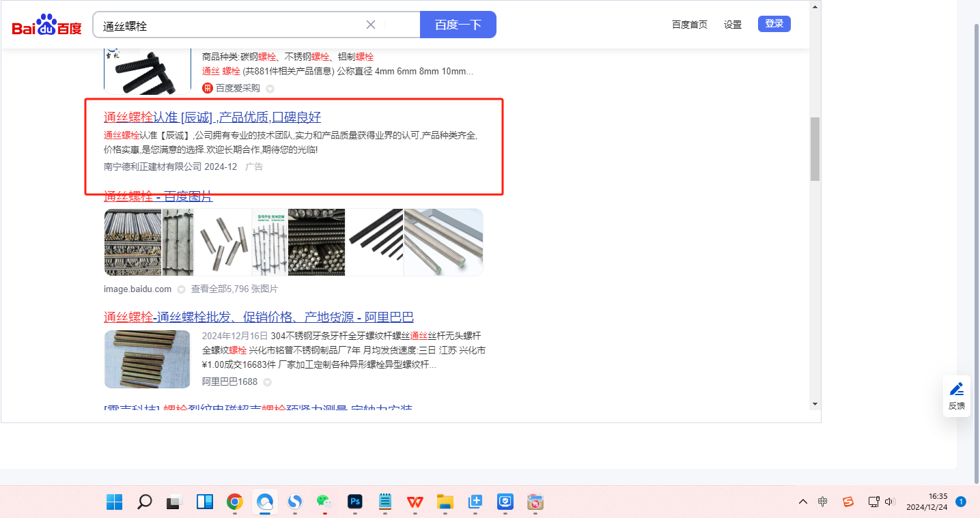Show hidden system tray icons
The image size is (980, 518).
pos(803,502)
